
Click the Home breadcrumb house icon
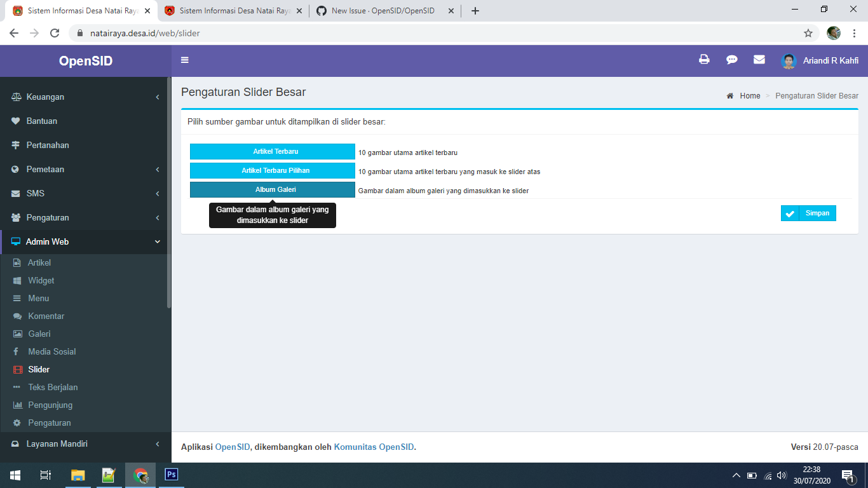[729, 95]
